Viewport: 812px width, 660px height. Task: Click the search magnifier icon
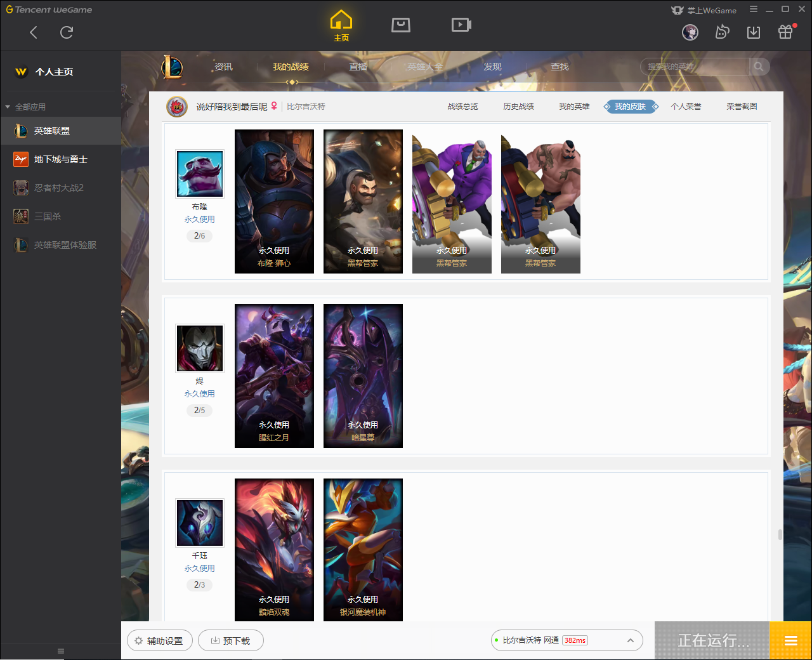coord(759,67)
